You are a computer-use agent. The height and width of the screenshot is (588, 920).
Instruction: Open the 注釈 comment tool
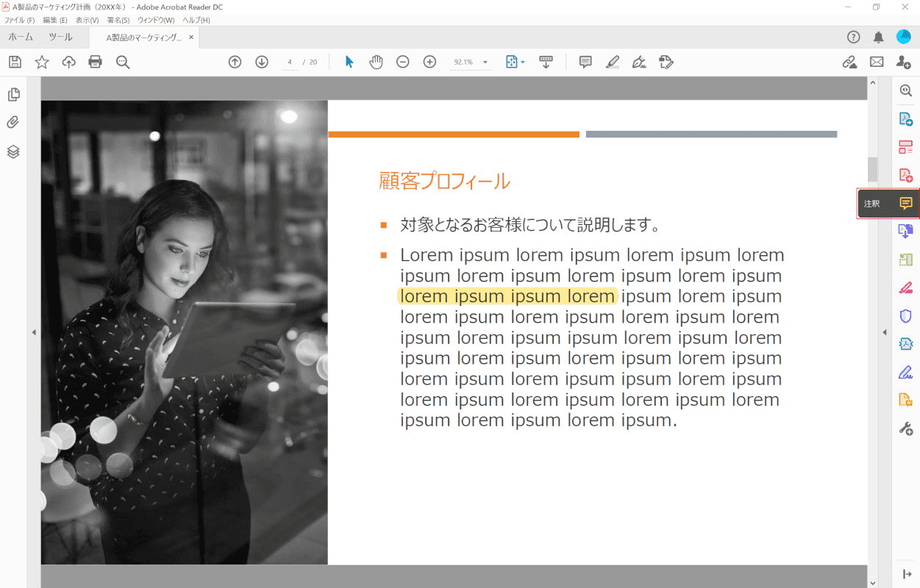click(888, 204)
